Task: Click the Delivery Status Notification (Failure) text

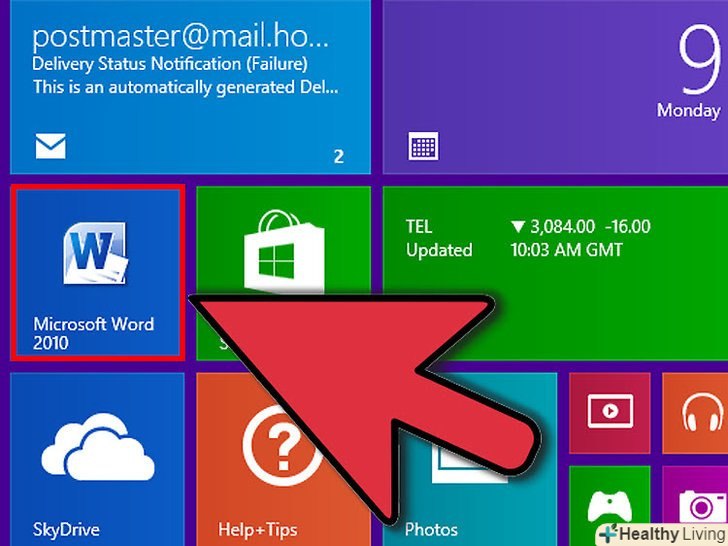Action: tap(170, 64)
